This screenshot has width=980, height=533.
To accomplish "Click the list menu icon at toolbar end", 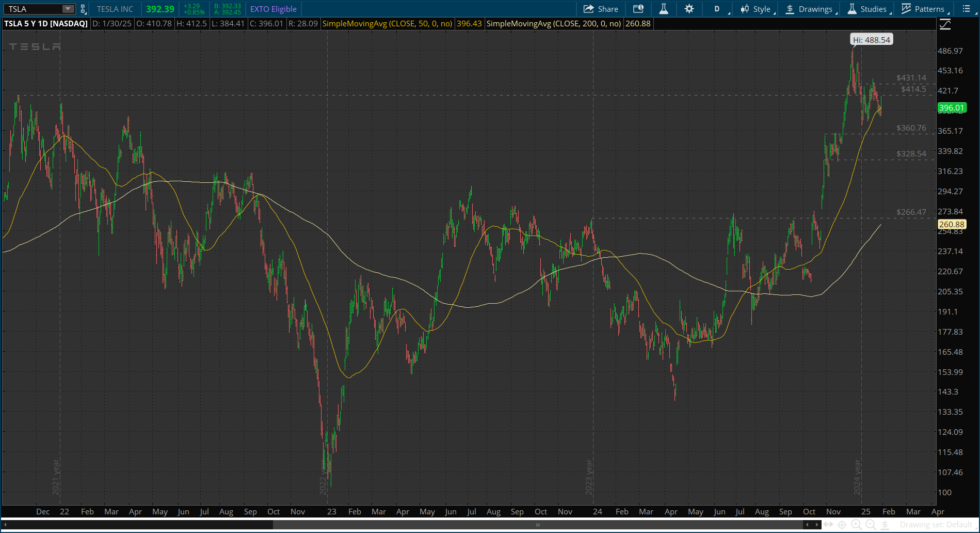I will [966, 9].
